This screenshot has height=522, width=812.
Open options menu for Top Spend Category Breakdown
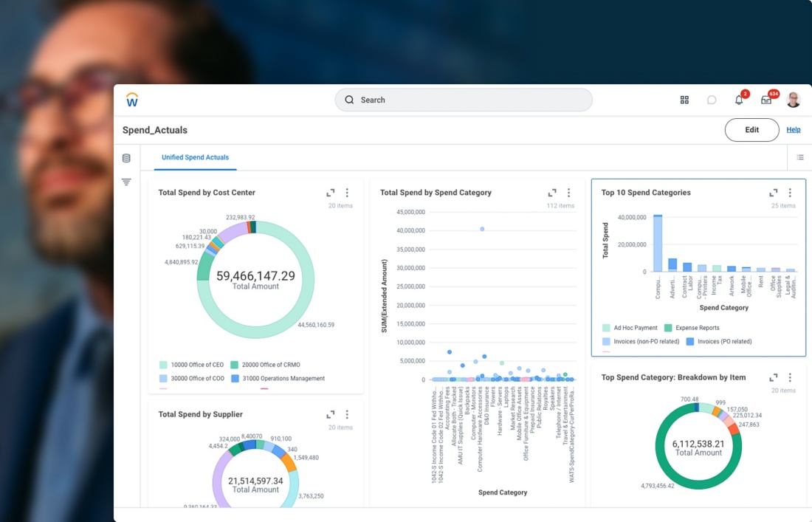790,377
